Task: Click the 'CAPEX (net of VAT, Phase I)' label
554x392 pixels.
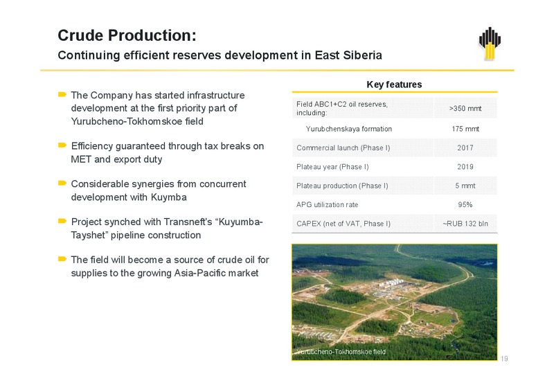Action: (x=343, y=224)
